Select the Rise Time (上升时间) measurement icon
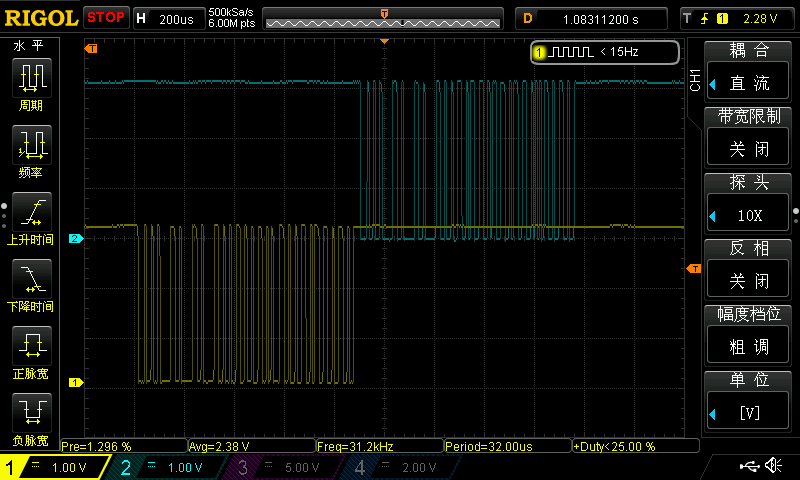Image resolution: width=800 pixels, height=480 pixels. click(32, 212)
